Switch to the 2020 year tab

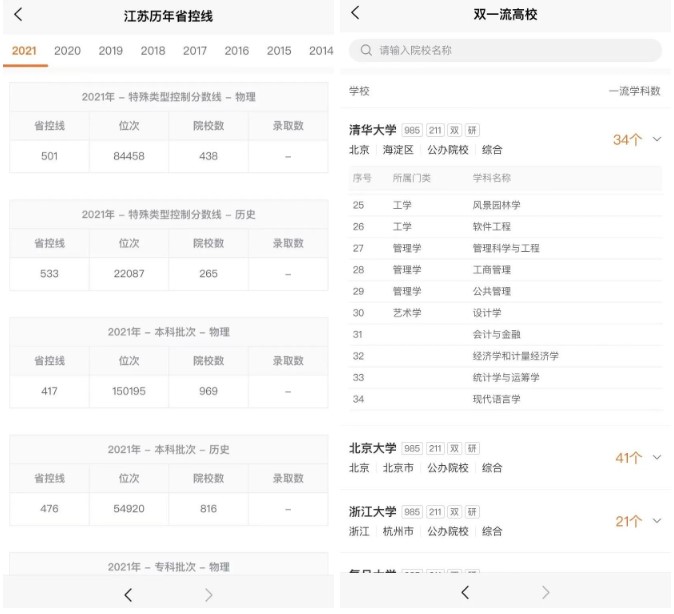[x=67, y=51]
